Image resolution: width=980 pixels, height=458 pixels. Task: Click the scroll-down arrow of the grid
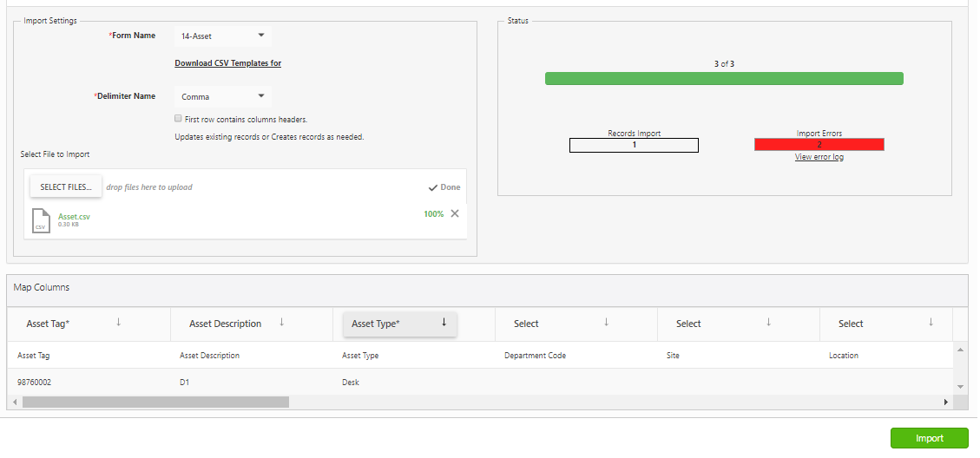(961, 388)
